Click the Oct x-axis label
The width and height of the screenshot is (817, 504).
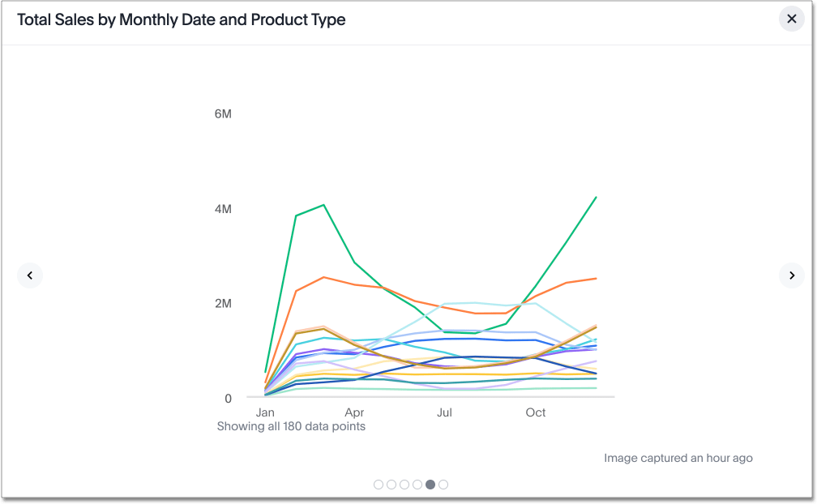click(x=536, y=412)
